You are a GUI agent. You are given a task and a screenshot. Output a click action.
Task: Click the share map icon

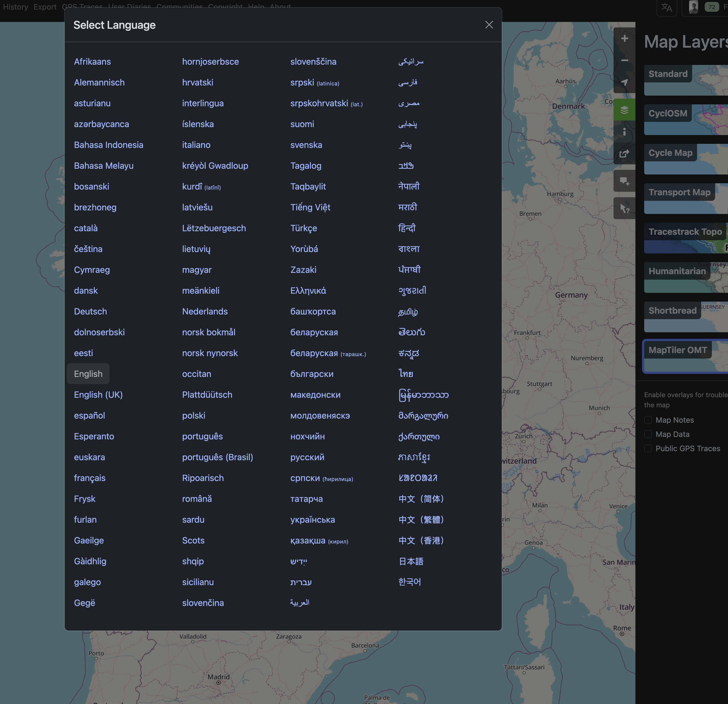pos(624,153)
